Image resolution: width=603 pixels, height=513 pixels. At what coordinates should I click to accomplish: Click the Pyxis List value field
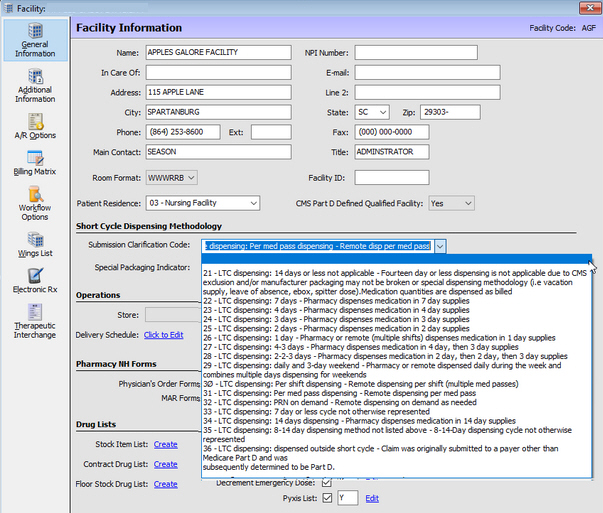[348, 498]
